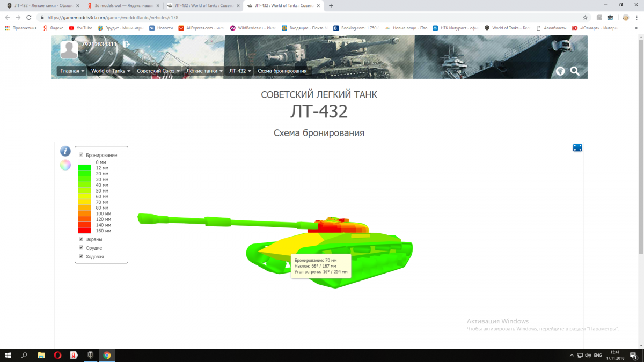Uncheck the Ходовая checkbox

point(81,256)
